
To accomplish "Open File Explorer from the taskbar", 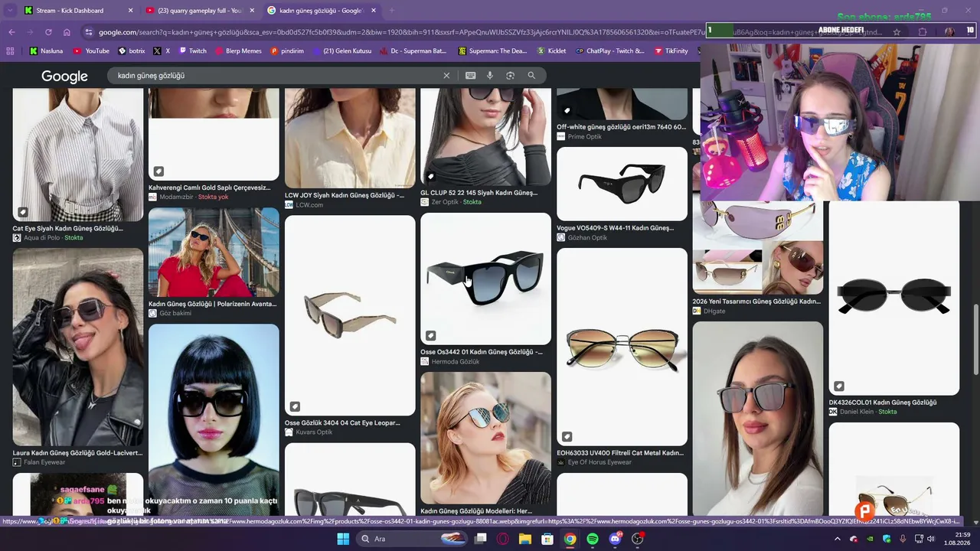I will click(x=525, y=539).
